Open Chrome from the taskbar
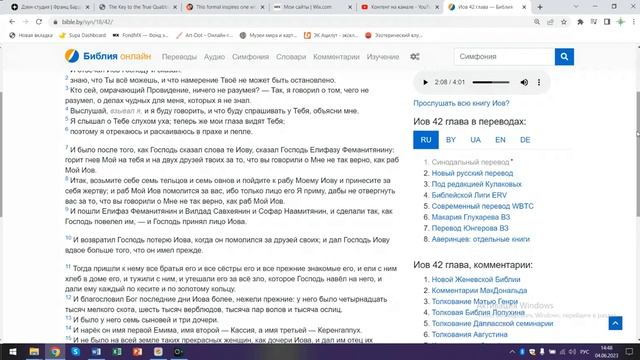 click(x=55, y=351)
